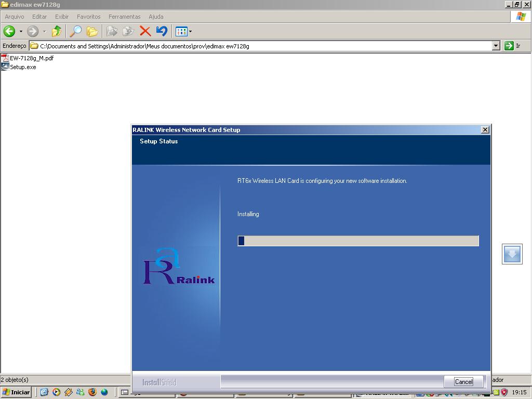Open the Favoritos menu

click(88, 17)
